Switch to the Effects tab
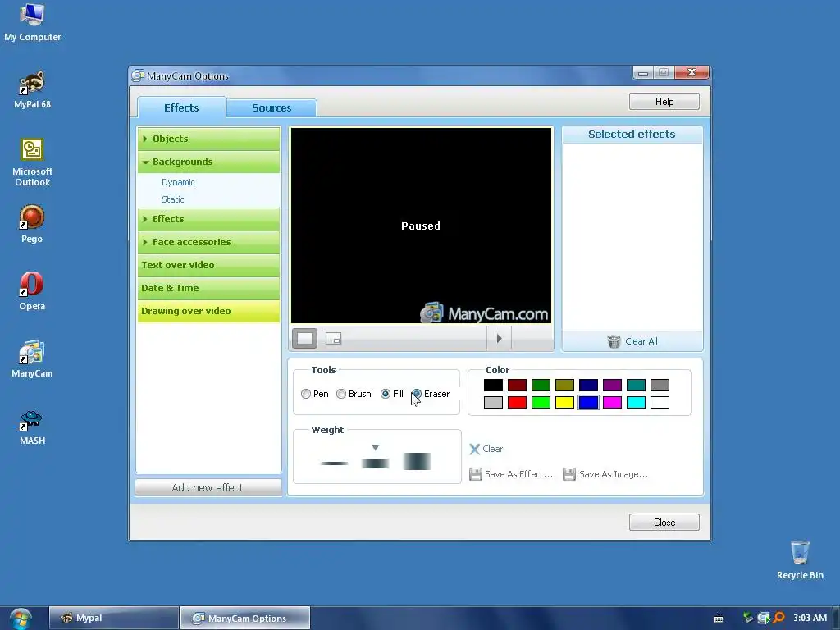The width and height of the screenshot is (840, 630). (181, 107)
